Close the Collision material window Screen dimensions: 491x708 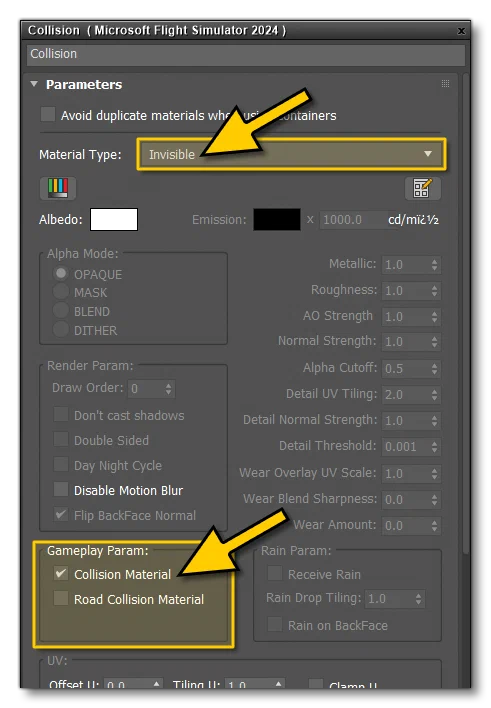461,31
